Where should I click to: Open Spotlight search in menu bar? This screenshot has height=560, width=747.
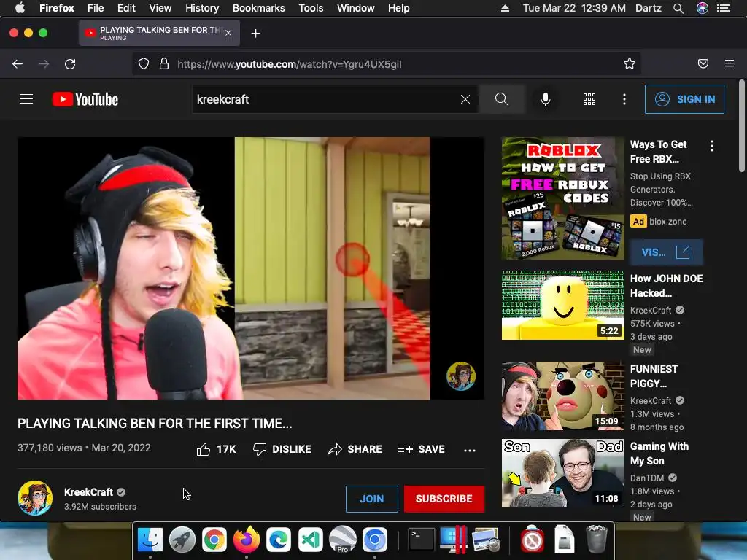678,8
